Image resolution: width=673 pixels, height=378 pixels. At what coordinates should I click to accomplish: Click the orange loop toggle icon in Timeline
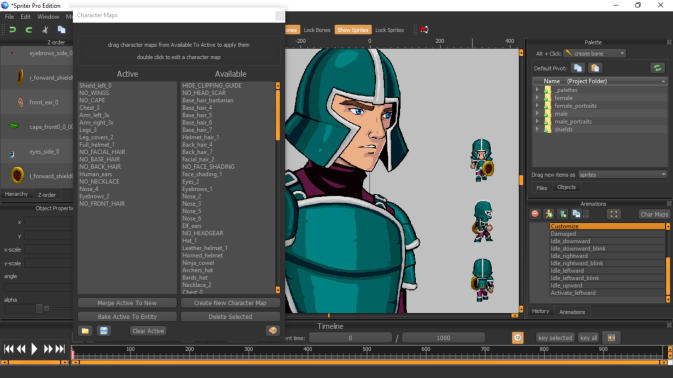coord(518,338)
